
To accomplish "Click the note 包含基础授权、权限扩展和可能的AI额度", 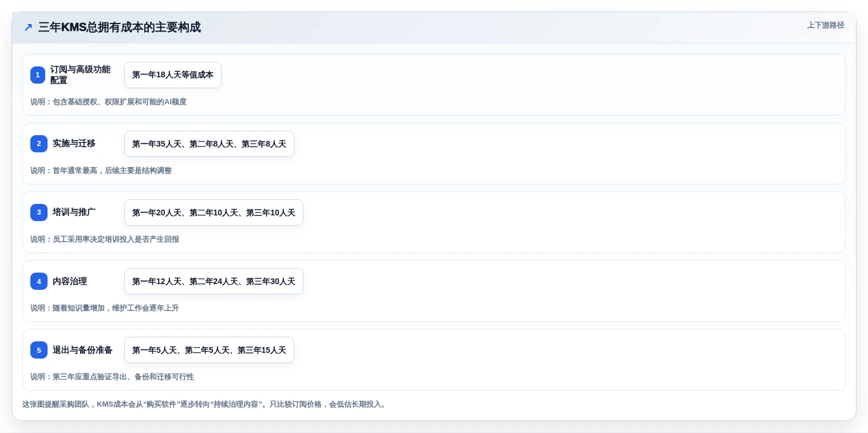I will coord(108,102).
